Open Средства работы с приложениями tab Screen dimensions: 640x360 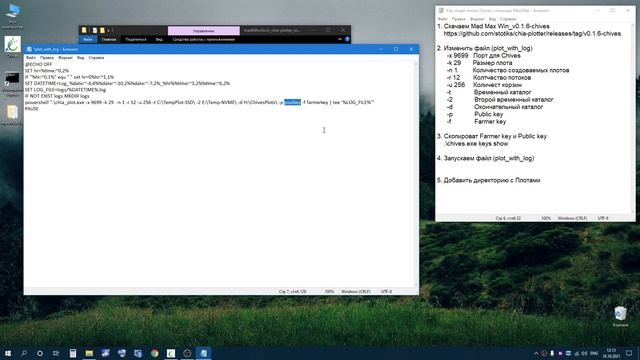204,40
